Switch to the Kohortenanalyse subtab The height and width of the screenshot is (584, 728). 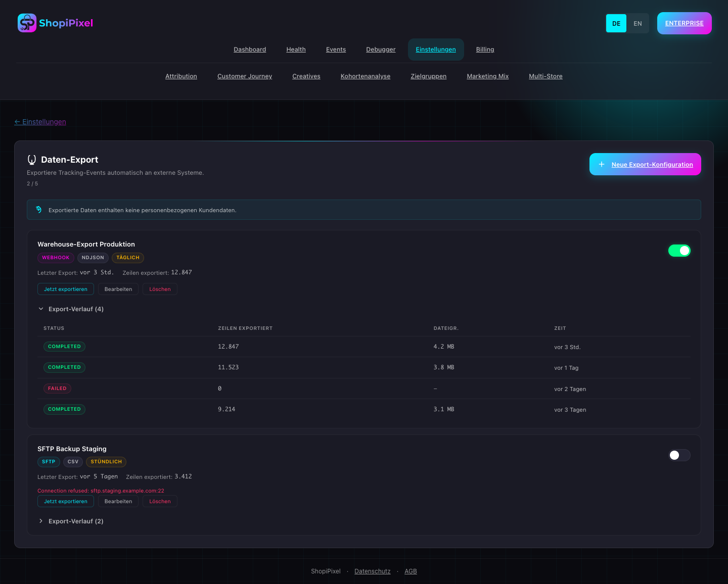(x=366, y=76)
